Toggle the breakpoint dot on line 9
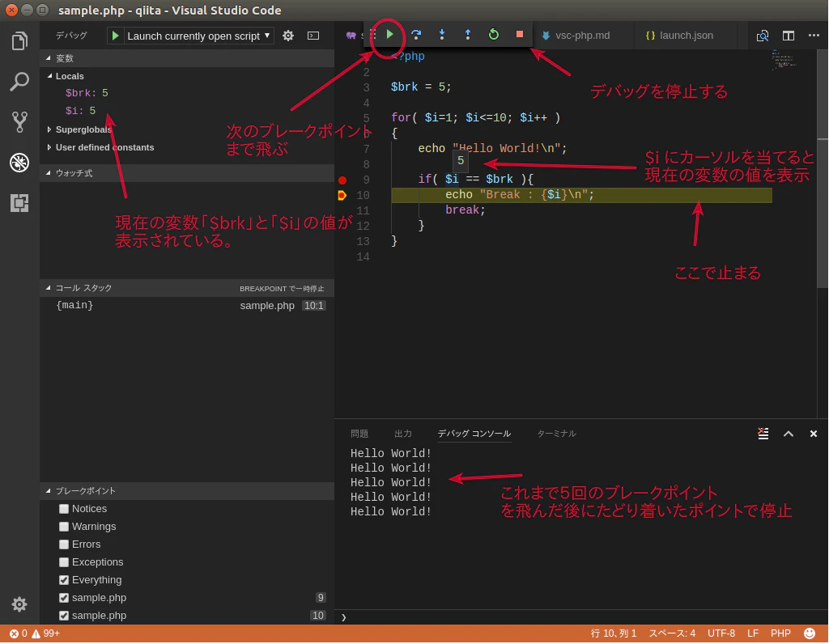This screenshot has width=829, height=644. [342, 180]
